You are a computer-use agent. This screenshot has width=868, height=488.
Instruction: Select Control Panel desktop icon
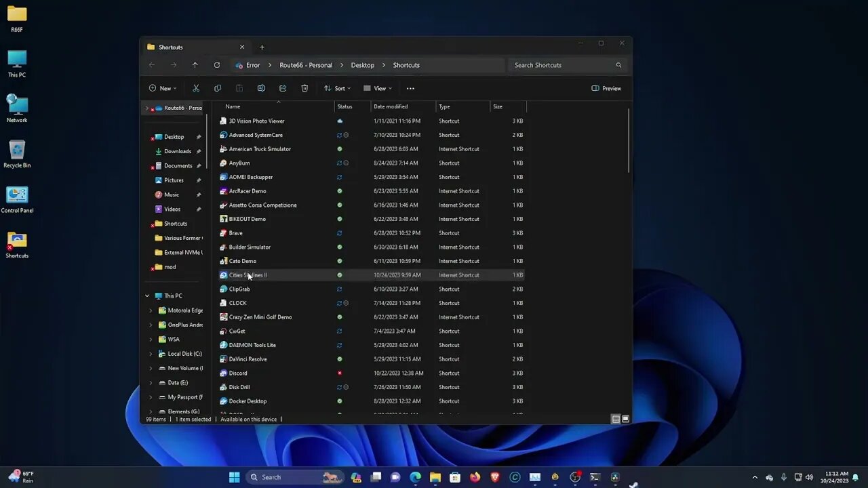click(x=17, y=200)
